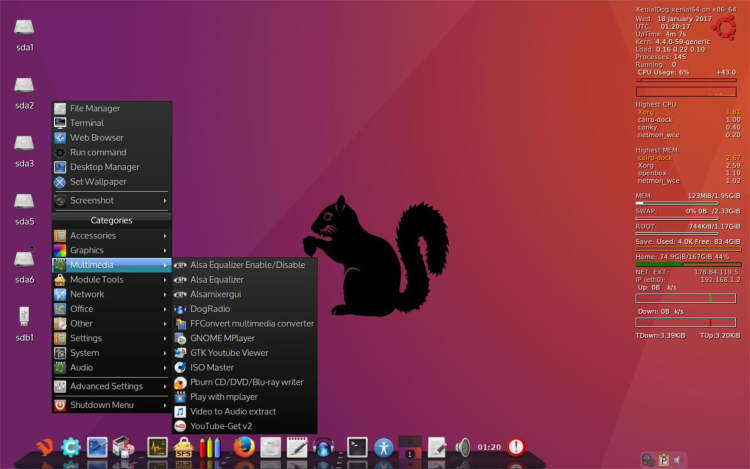Click the dock clock showing 01:20
750x469 pixels.
(x=489, y=447)
